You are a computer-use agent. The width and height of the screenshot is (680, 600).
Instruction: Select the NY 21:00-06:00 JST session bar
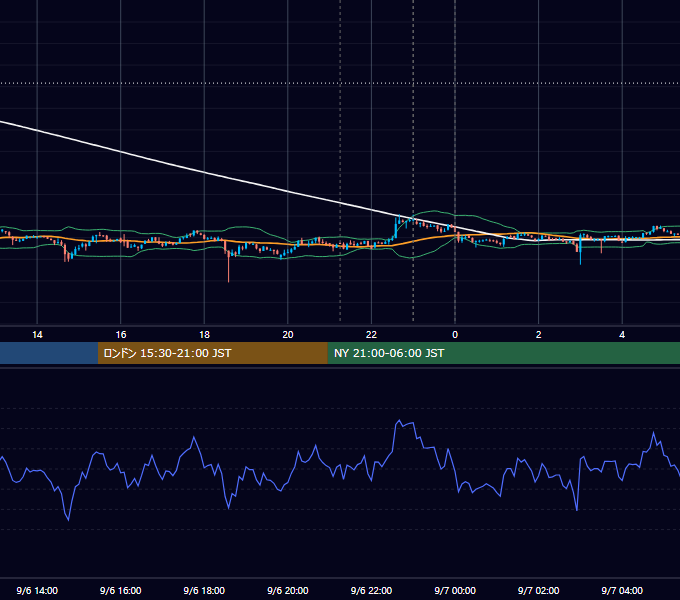(503, 353)
